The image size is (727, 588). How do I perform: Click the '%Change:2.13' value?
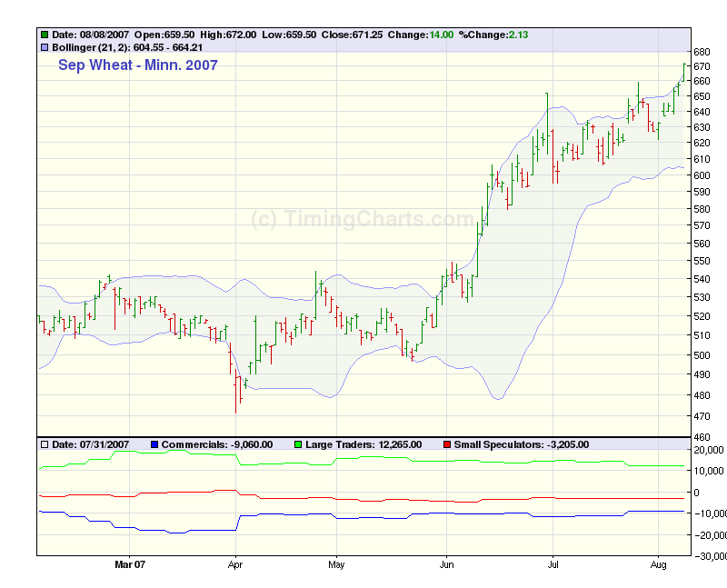[x=493, y=35]
